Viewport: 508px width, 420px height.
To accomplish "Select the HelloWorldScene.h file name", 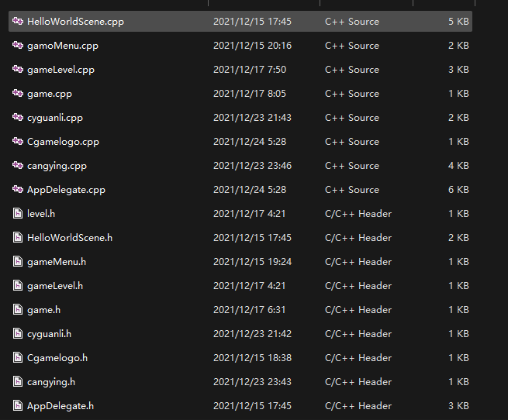I will pos(69,238).
